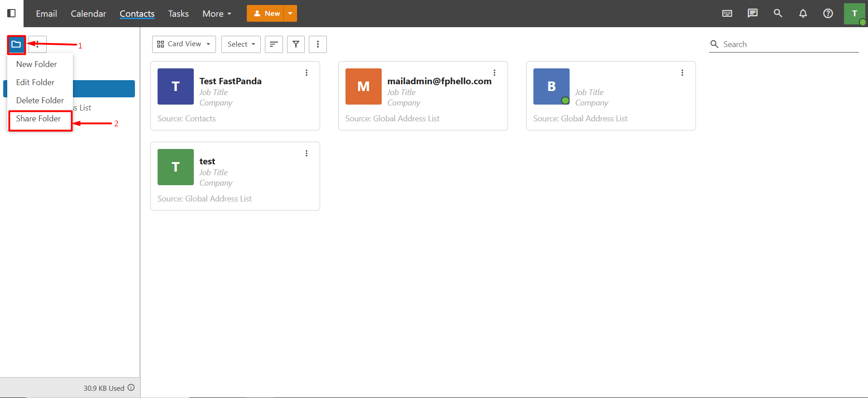Click the sidebar collapse panel icon
Screen dimensions: 868x398
point(12,14)
